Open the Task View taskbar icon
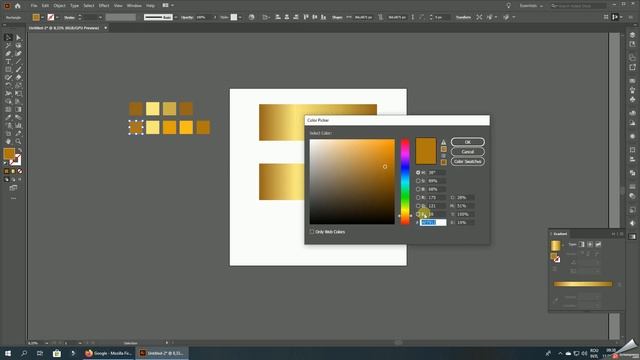This screenshot has width=640, height=360. point(40,353)
